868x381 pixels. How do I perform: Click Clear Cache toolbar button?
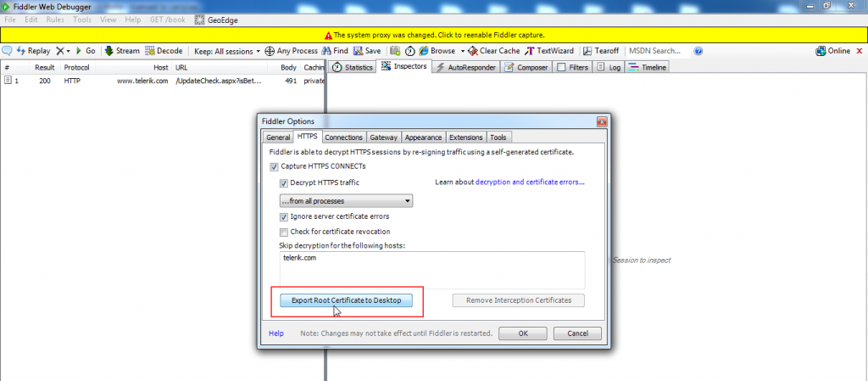[x=494, y=51]
